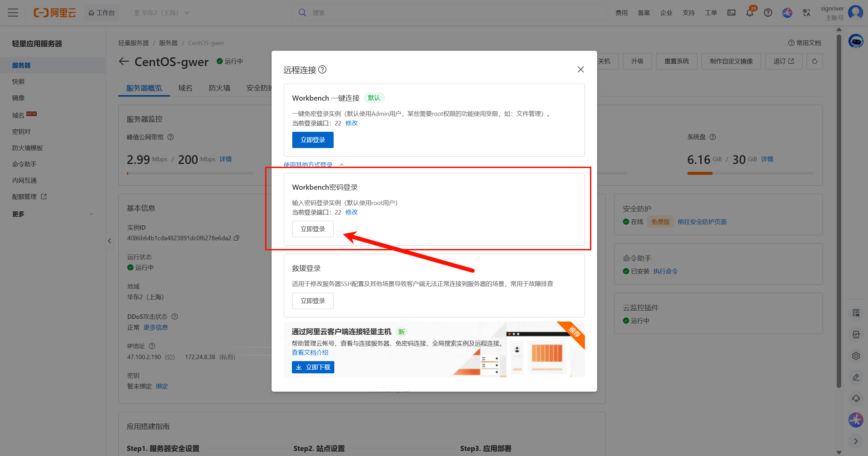Switch to the 防火墙 tab
The height and width of the screenshot is (456, 868).
[x=219, y=88]
